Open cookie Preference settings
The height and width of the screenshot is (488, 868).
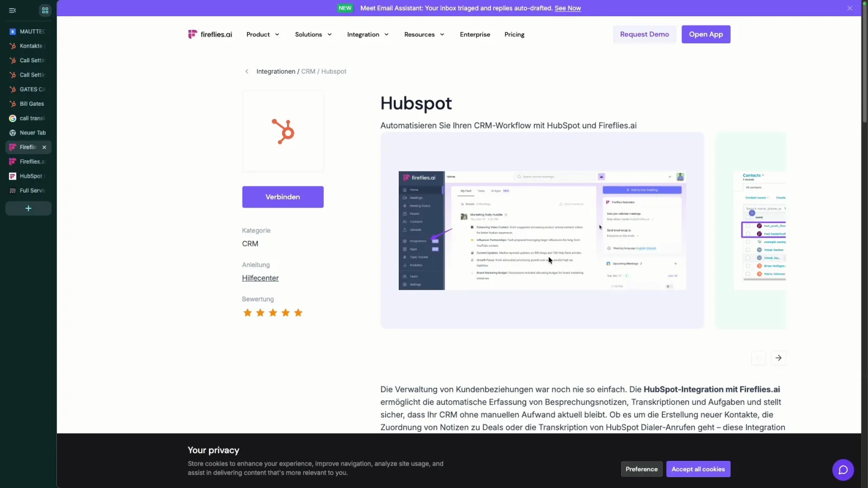pos(641,469)
